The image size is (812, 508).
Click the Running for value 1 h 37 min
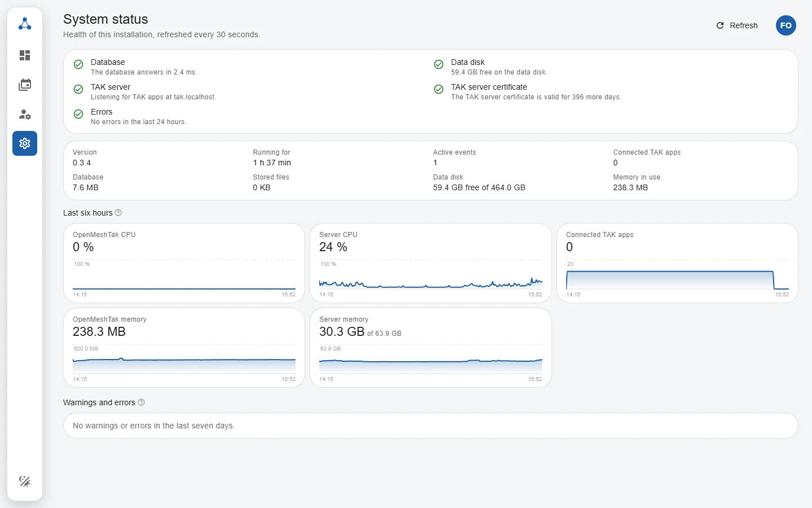pyautogui.click(x=272, y=163)
